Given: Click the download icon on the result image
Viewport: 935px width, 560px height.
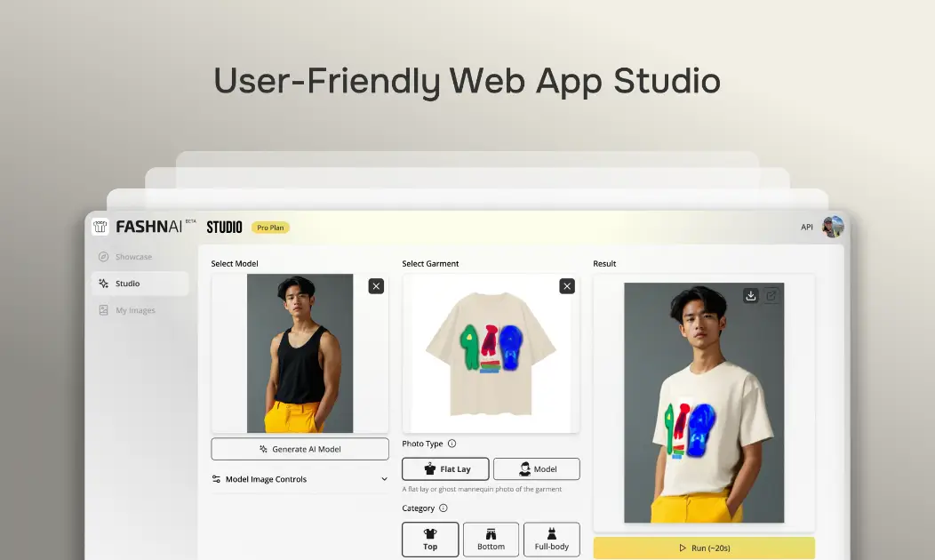Looking at the screenshot, I should [x=751, y=295].
